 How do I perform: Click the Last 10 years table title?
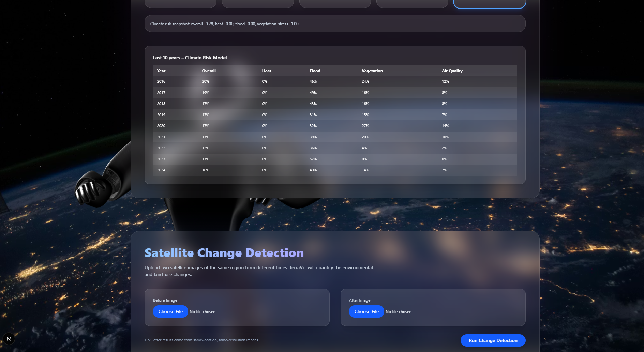point(190,58)
